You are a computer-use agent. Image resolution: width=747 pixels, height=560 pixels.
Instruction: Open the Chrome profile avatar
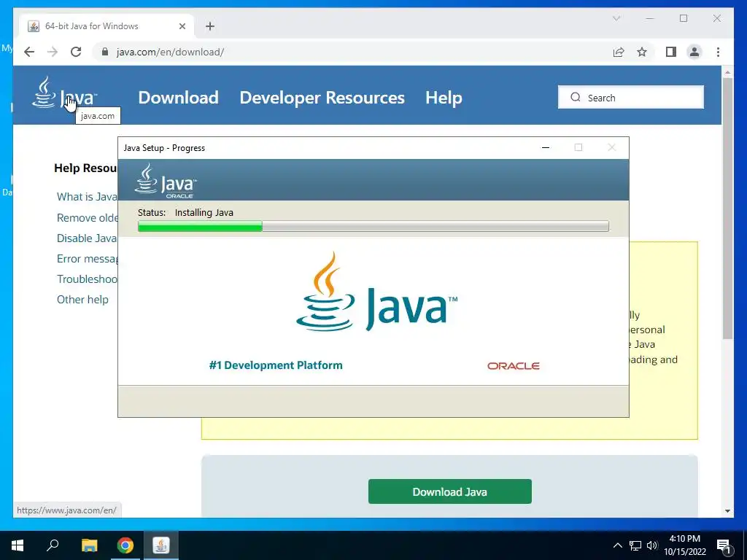pyautogui.click(x=694, y=52)
